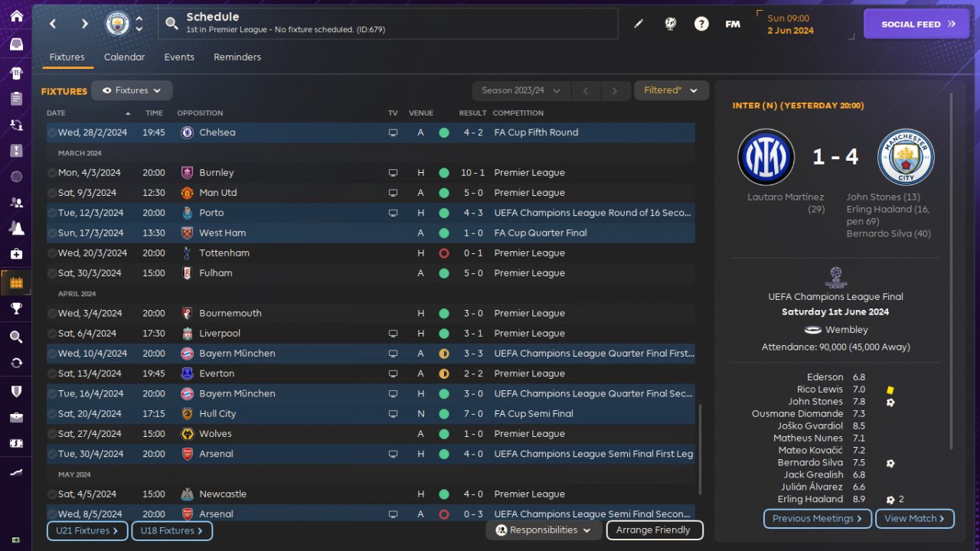
Task: Select the Schedule calendar sidebar icon
Action: coord(16,282)
